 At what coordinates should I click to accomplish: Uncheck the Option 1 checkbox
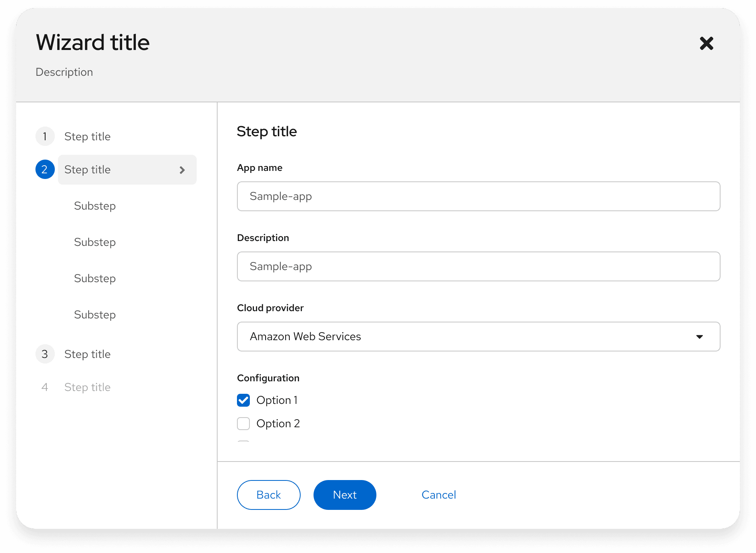(x=243, y=400)
